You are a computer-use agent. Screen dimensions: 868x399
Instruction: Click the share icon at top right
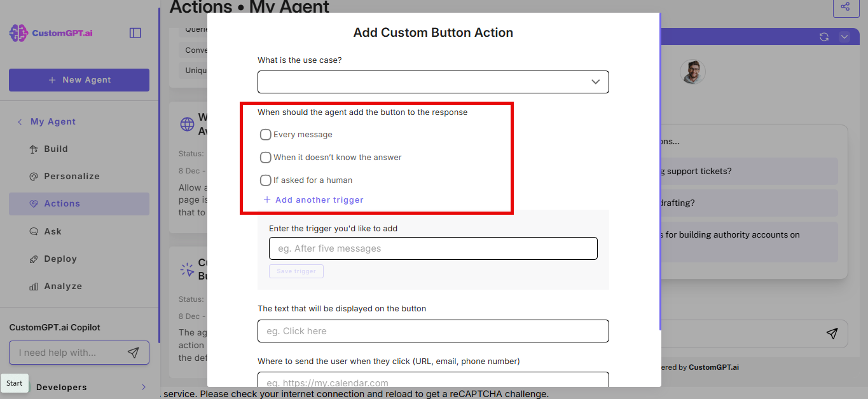[x=846, y=7]
